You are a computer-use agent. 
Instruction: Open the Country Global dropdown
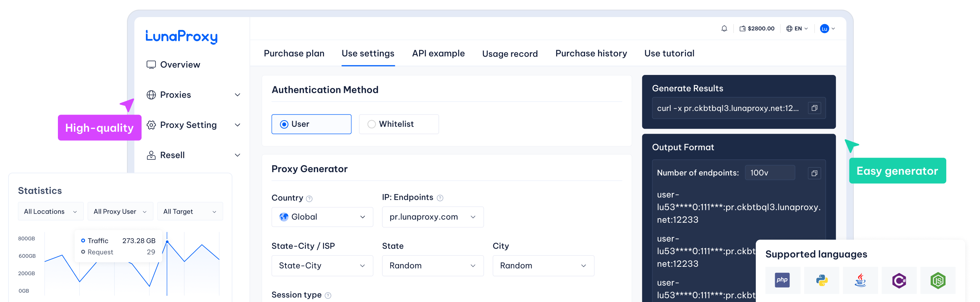[322, 217]
